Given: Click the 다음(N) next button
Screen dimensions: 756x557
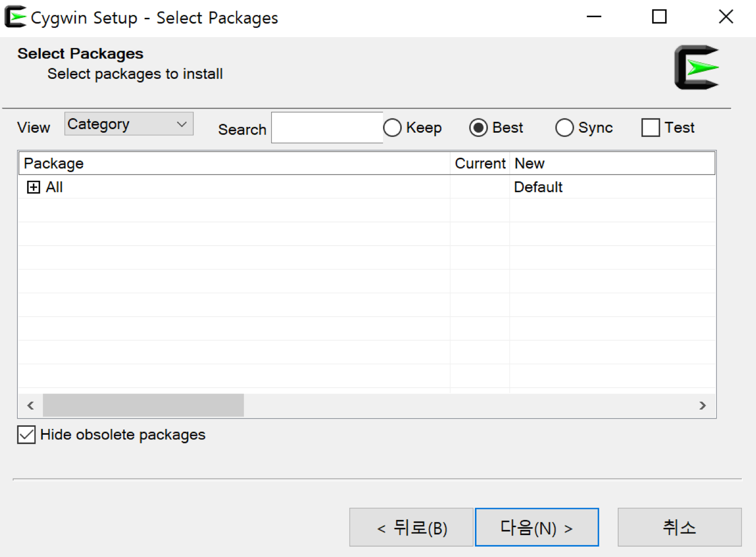Looking at the screenshot, I should 537,527.
